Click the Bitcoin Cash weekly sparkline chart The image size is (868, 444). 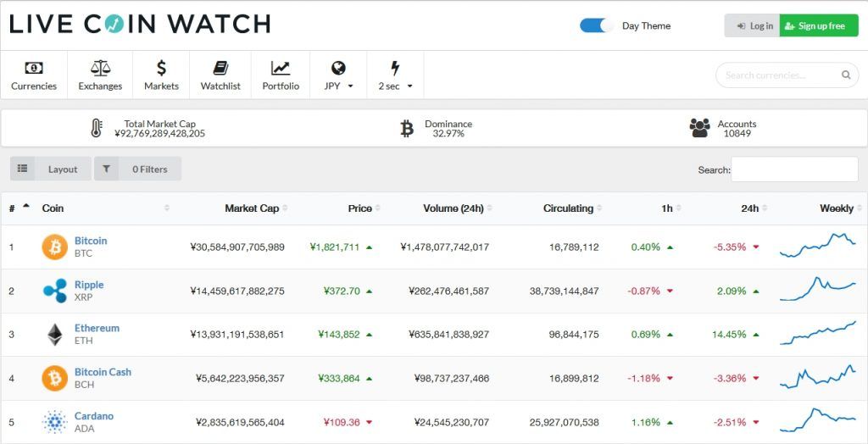click(x=818, y=376)
